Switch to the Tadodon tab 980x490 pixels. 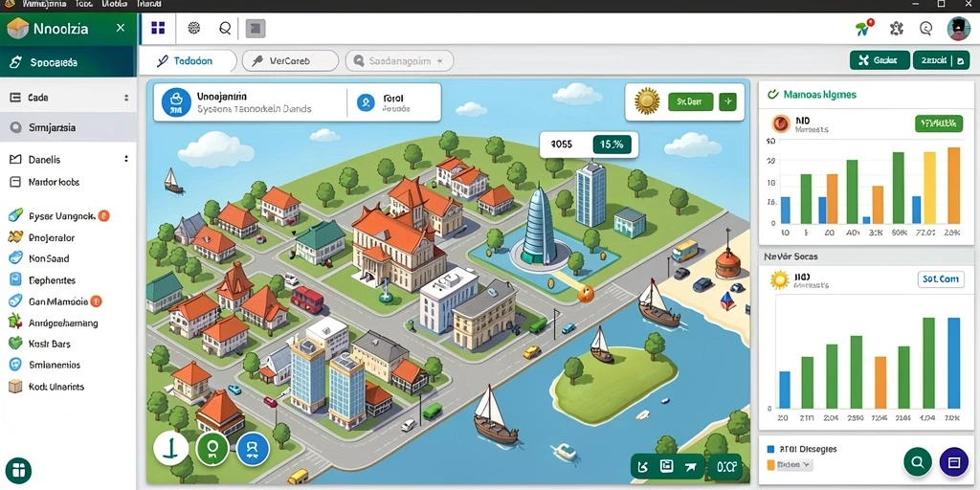(188, 61)
